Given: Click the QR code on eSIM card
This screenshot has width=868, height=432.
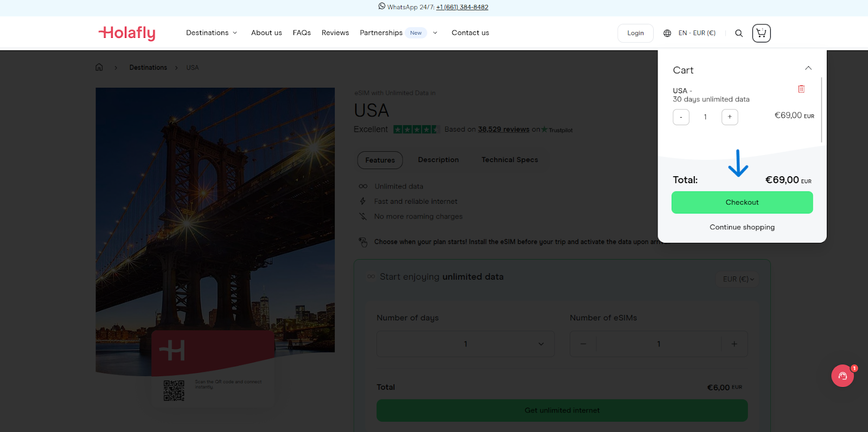Looking at the screenshot, I should [x=174, y=390].
